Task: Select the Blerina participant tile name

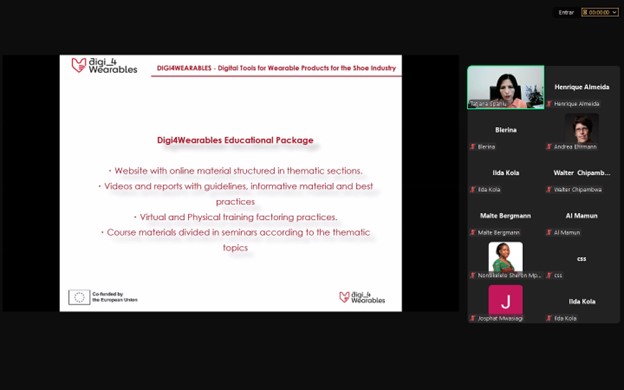Action: click(x=506, y=130)
